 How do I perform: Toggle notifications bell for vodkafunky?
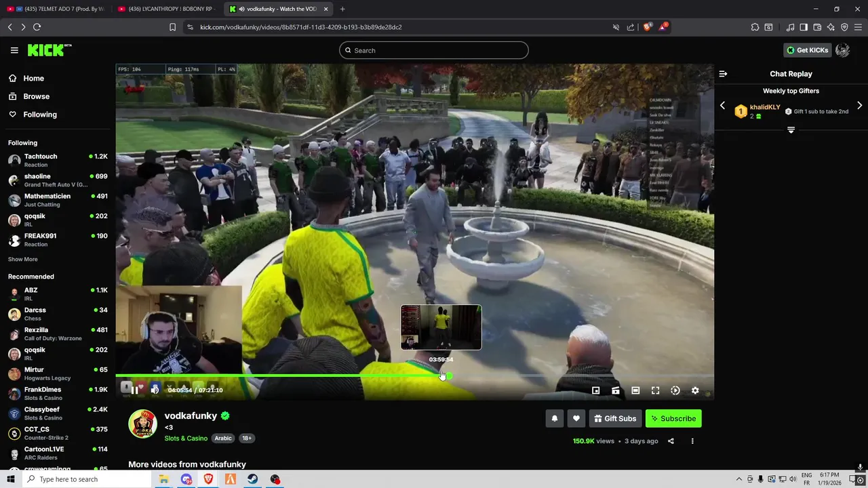tap(554, 418)
